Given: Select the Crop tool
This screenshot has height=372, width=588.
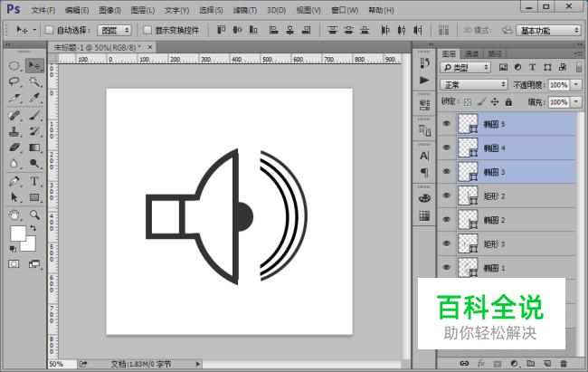Looking at the screenshot, I should (x=14, y=98).
